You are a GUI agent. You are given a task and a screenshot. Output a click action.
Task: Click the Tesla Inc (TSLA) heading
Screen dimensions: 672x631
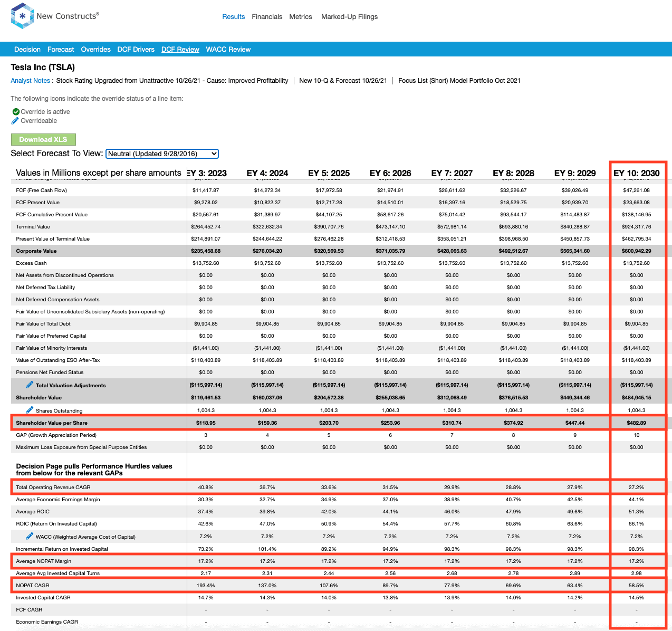pyautogui.click(x=43, y=67)
